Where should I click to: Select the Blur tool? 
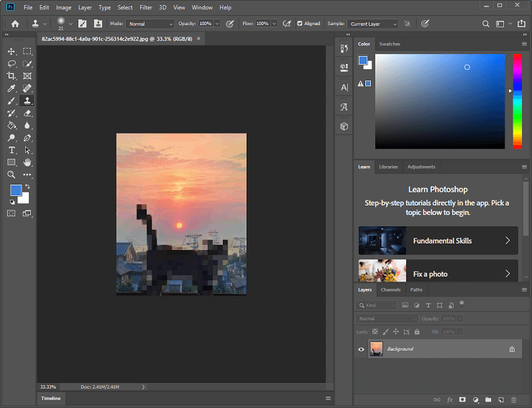(x=27, y=126)
